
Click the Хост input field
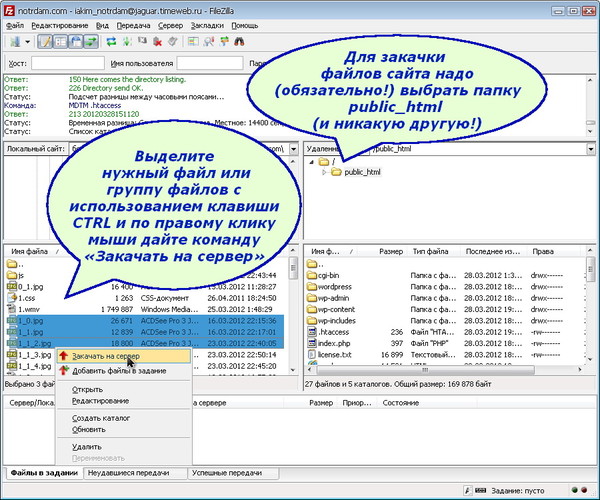coord(68,63)
